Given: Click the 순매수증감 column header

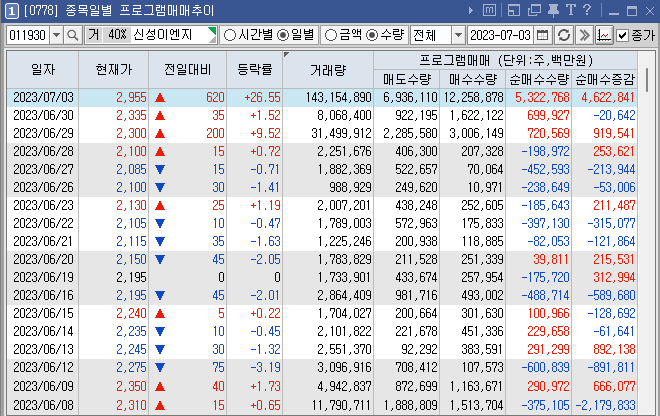Looking at the screenshot, I should 605,79.
